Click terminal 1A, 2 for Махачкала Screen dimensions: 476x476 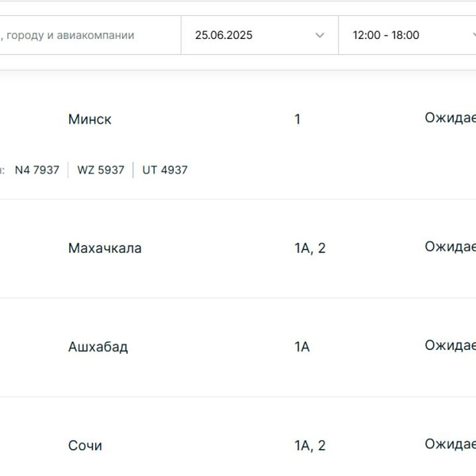click(x=309, y=248)
